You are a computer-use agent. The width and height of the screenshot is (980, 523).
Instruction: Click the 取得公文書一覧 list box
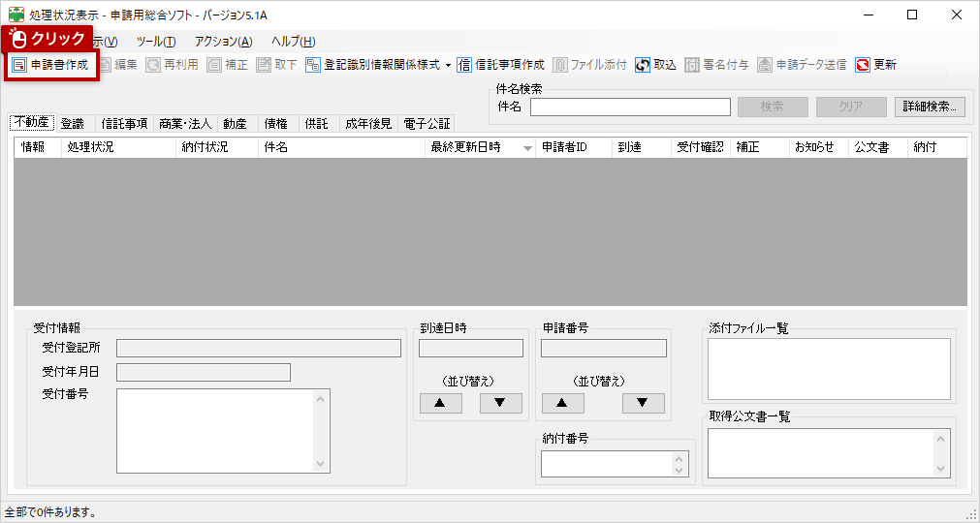(830, 453)
